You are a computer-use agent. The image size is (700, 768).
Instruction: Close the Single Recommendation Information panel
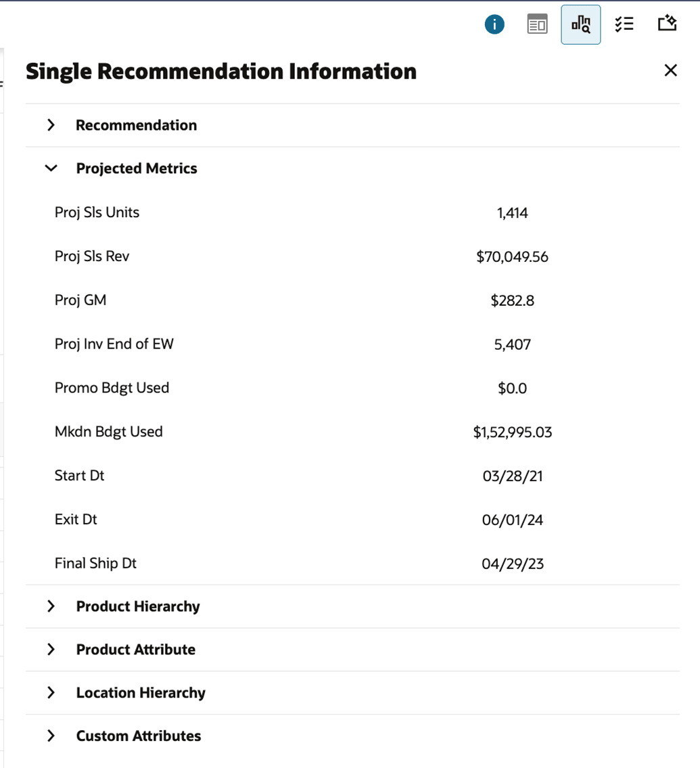point(670,70)
